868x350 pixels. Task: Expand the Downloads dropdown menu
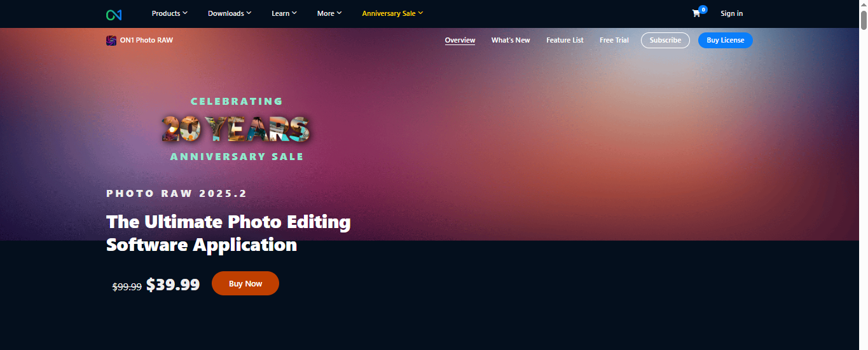pyautogui.click(x=230, y=13)
